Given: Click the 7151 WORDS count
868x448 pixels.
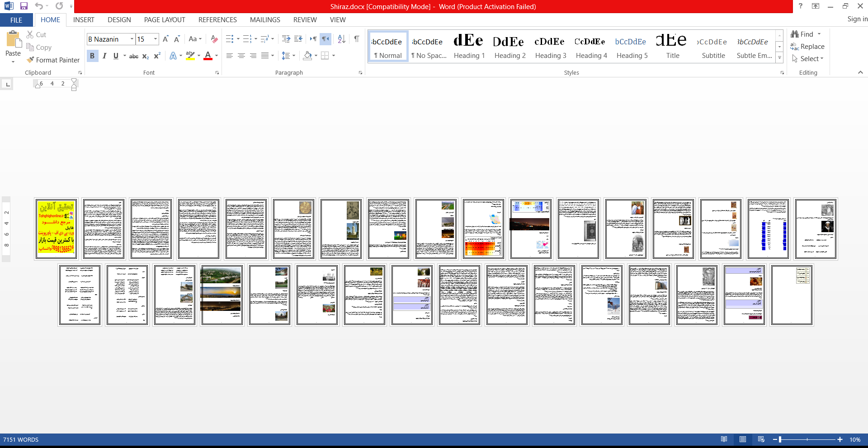Looking at the screenshot, I should (21, 440).
